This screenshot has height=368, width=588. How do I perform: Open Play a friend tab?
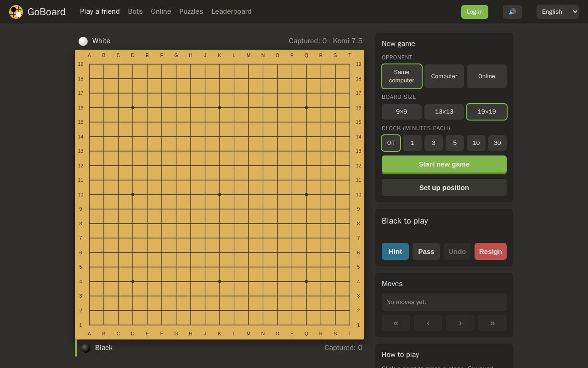(100, 11)
